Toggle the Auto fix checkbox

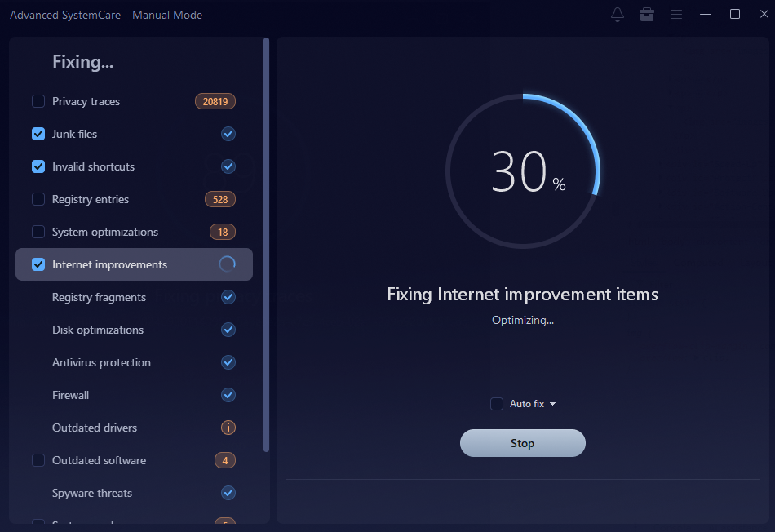[x=497, y=404]
